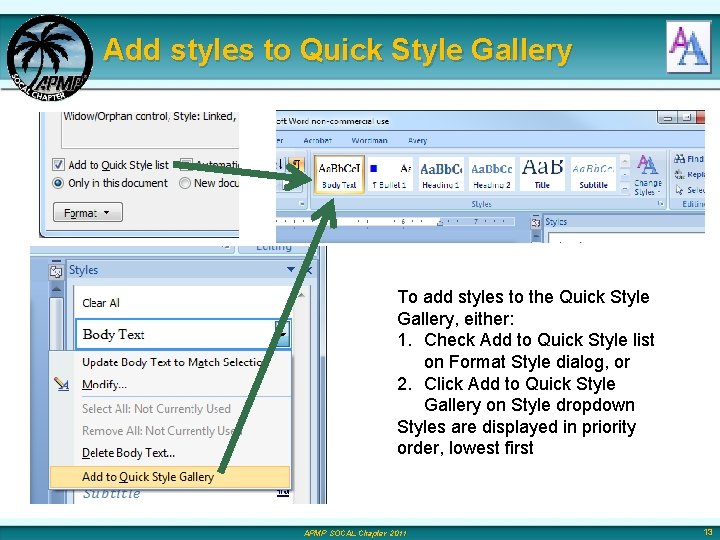This screenshot has height=540, width=720.
Task: Choose Add to Quick Style Gallery
Action: point(170,477)
